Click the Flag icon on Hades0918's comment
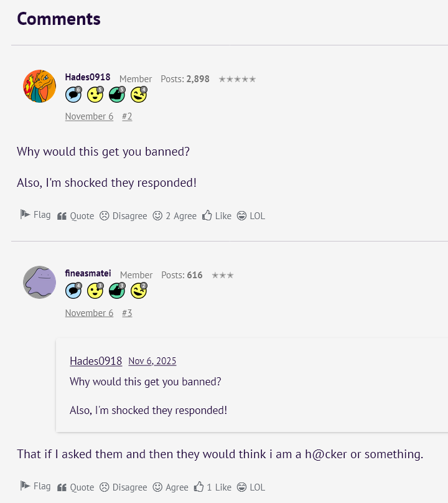This screenshot has width=448, height=503. click(x=24, y=215)
